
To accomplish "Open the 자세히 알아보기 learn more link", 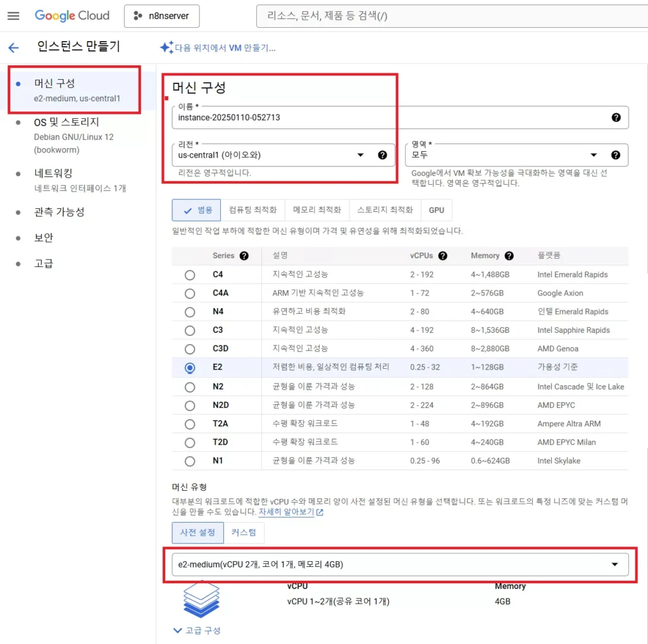I will click(286, 512).
